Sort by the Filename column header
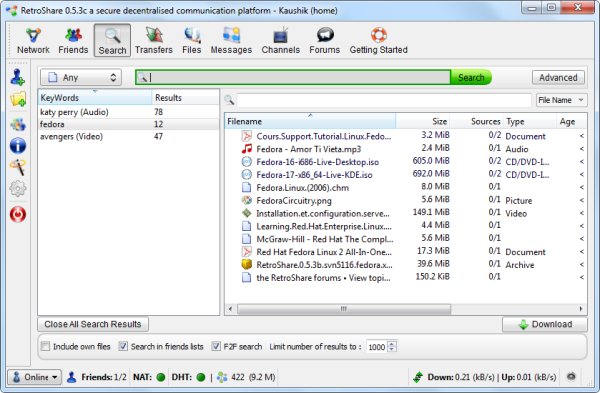This screenshot has height=393, width=600. point(310,121)
